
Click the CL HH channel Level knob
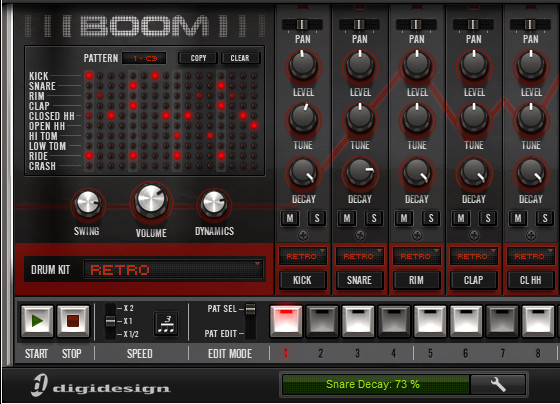[531, 65]
